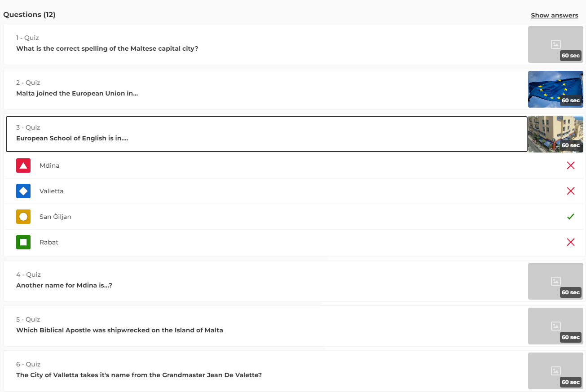The height and width of the screenshot is (392, 586).
Task: Open the EU flag thumbnail image
Action: click(555, 89)
